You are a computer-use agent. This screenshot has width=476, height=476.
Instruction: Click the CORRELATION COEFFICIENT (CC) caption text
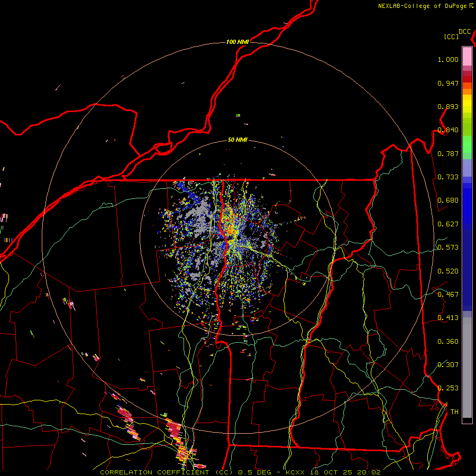click(167, 472)
